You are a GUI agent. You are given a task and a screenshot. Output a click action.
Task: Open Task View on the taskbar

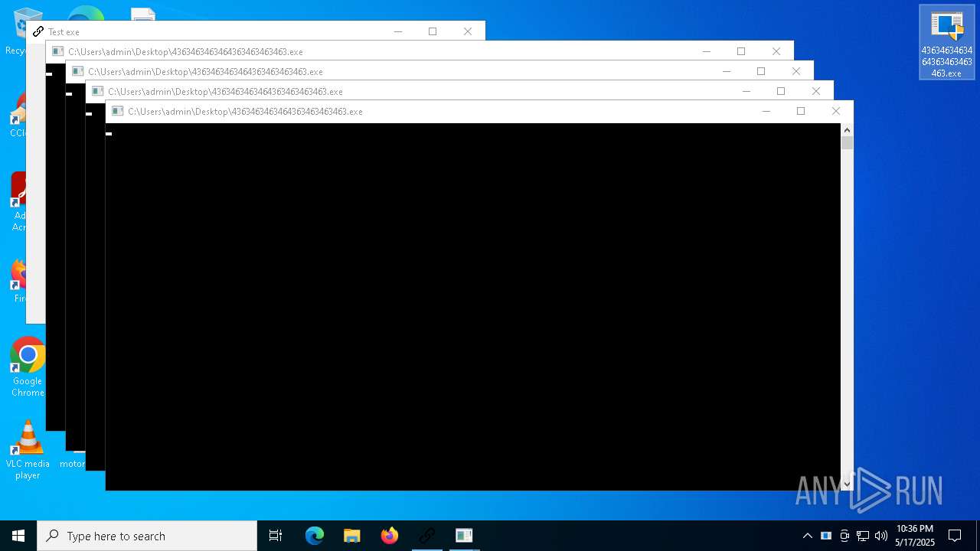(x=276, y=536)
